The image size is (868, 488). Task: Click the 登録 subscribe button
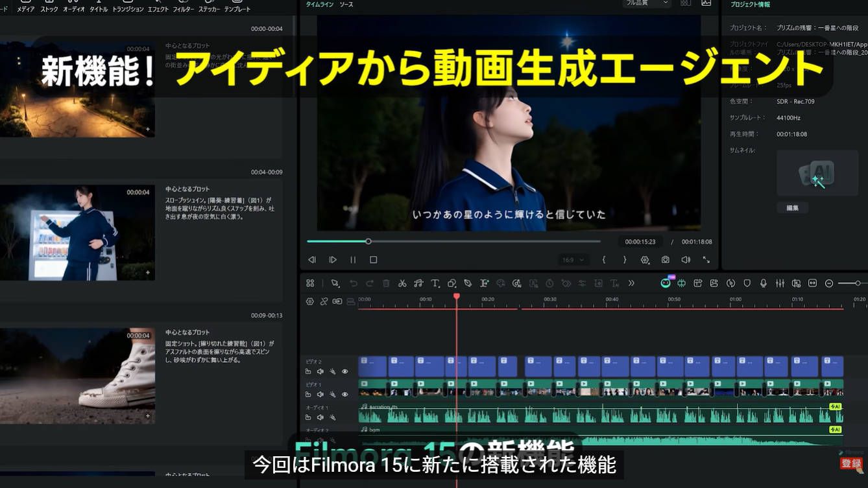point(851,463)
